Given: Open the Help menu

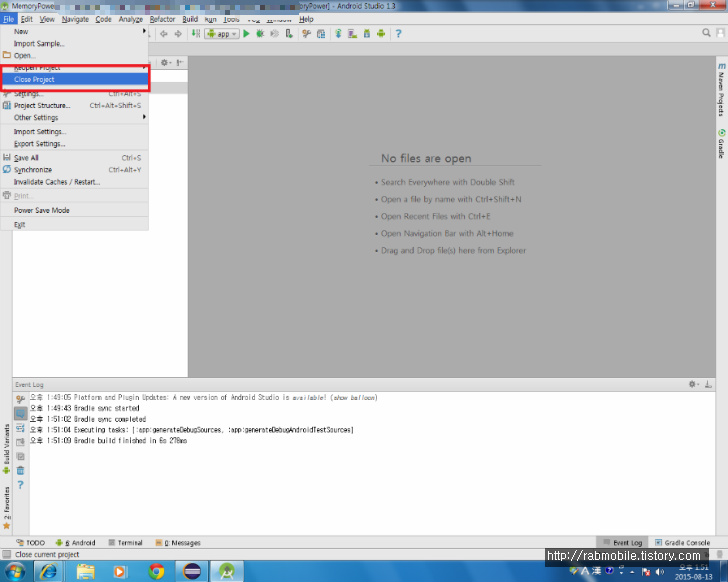Looking at the screenshot, I should pos(306,19).
